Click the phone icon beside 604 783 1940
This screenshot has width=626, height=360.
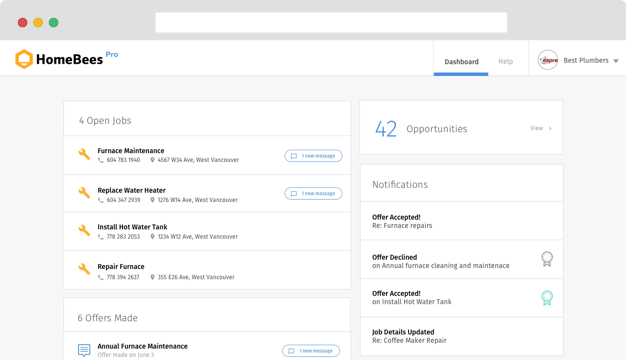click(101, 160)
